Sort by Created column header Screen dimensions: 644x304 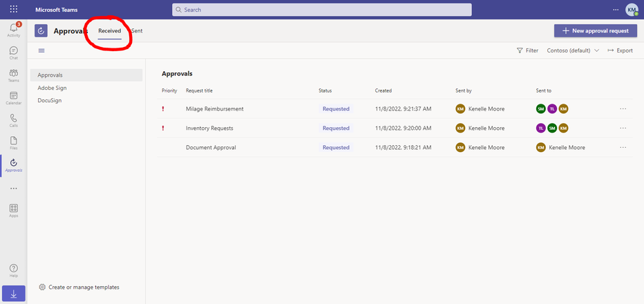tap(383, 91)
